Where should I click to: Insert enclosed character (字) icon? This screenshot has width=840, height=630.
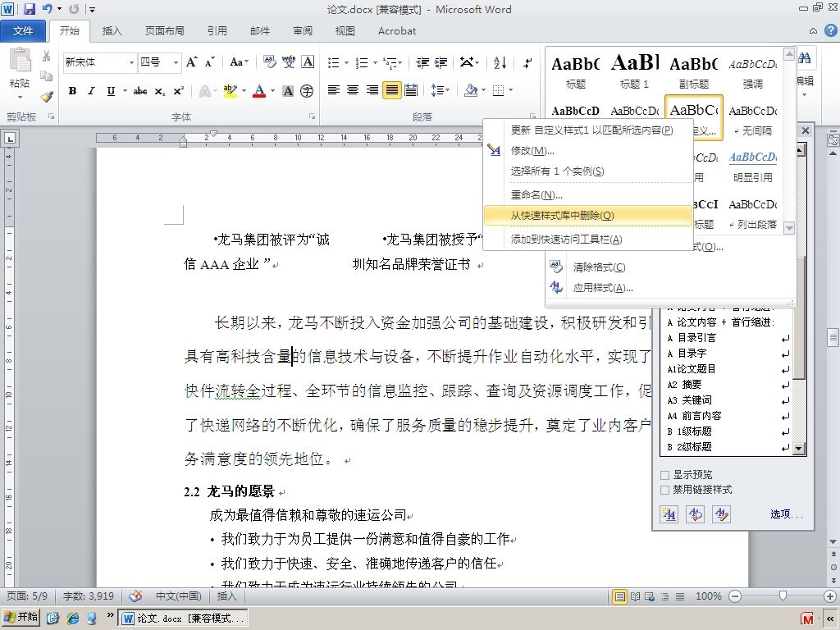[307, 91]
